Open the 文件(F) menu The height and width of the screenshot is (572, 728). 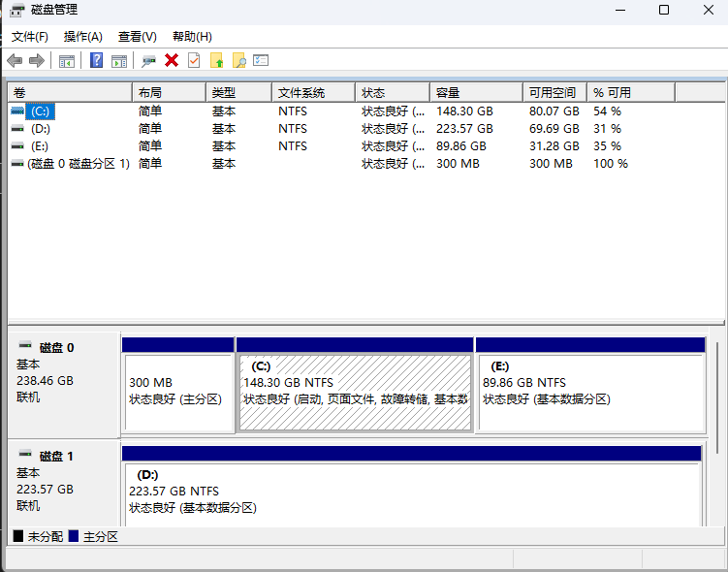30,37
